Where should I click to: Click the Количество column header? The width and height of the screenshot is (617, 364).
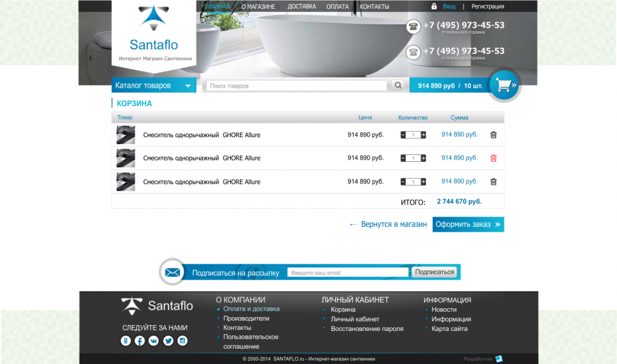(x=413, y=118)
